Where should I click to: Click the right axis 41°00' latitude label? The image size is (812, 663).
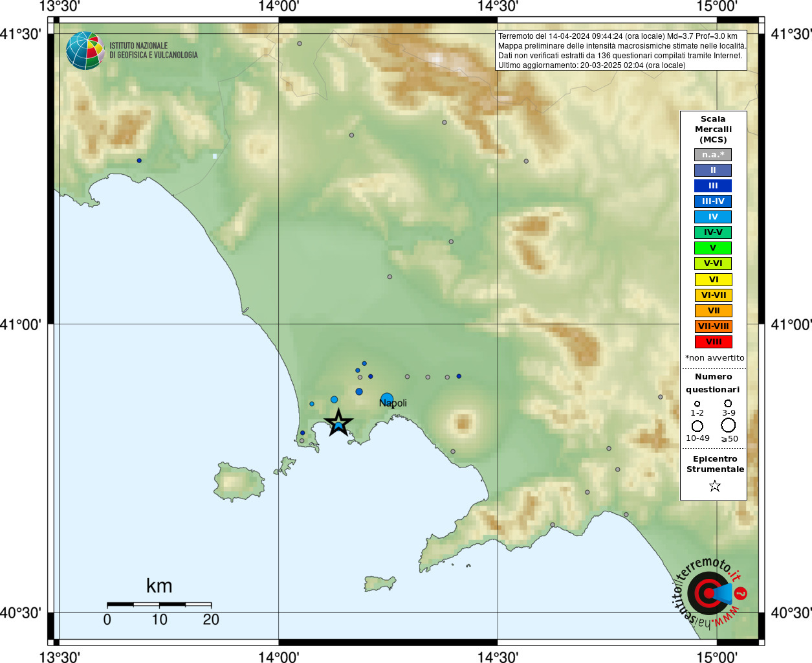791,324
